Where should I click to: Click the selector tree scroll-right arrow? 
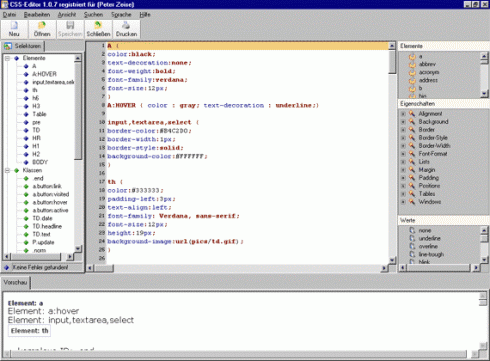pyautogui.click(x=69, y=257)
